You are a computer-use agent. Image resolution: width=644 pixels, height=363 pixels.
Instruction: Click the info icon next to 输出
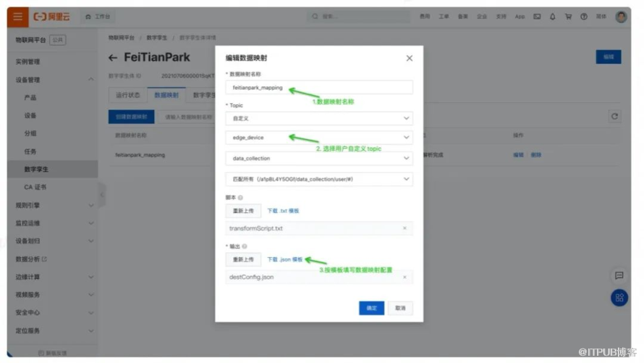click(245, 246)
